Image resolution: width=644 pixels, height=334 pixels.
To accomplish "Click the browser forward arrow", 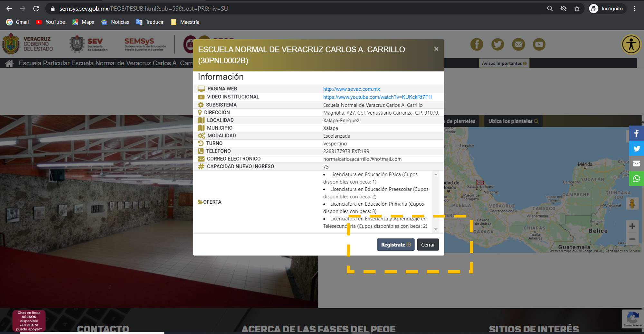I will (23, 9).
